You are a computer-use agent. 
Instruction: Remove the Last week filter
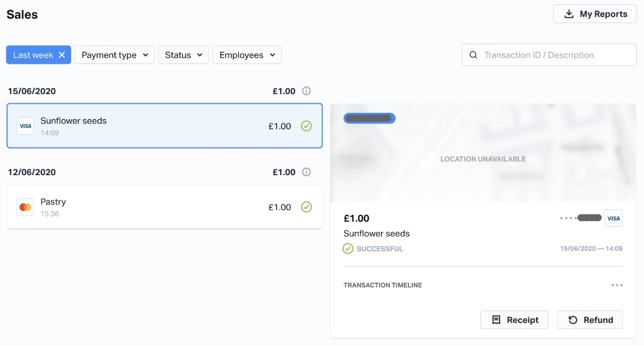tap(62, 55)
